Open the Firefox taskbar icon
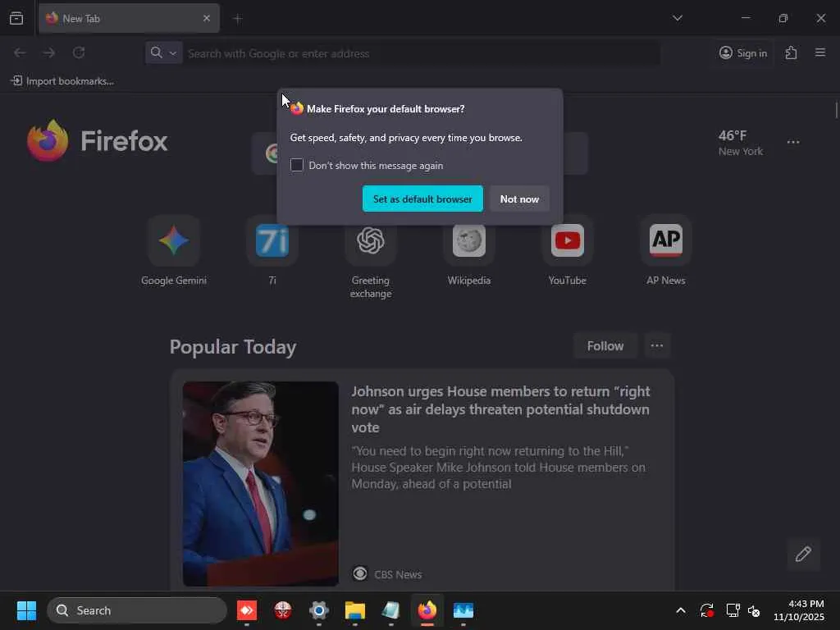The image size is (840, 630). point(427,610)
